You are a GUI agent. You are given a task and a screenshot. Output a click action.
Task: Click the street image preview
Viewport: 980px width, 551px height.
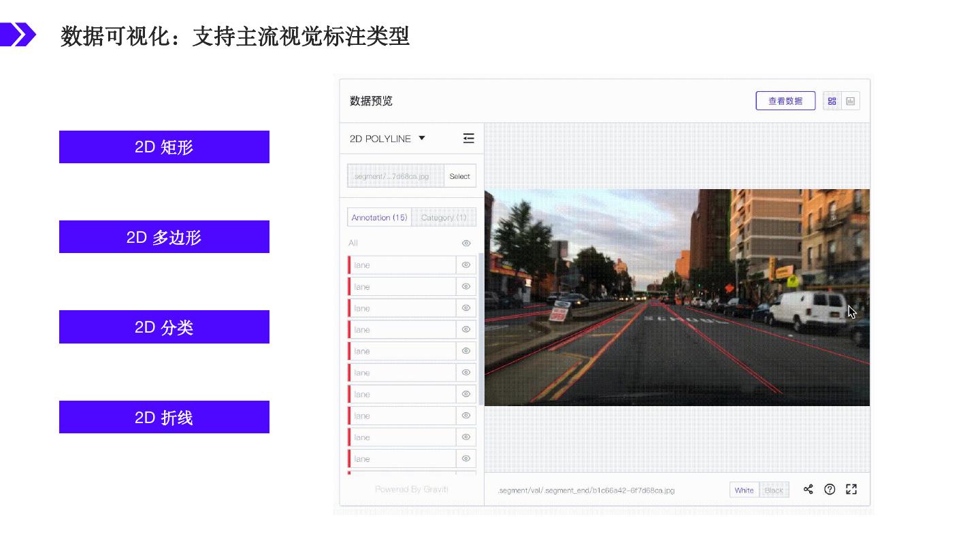(x=676, y=297)
